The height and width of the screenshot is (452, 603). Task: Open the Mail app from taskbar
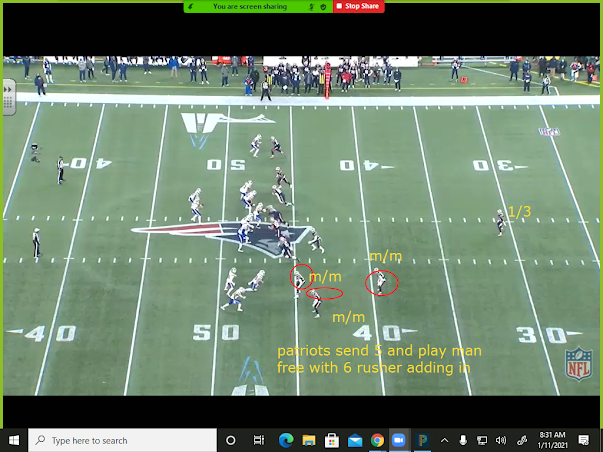355,440
